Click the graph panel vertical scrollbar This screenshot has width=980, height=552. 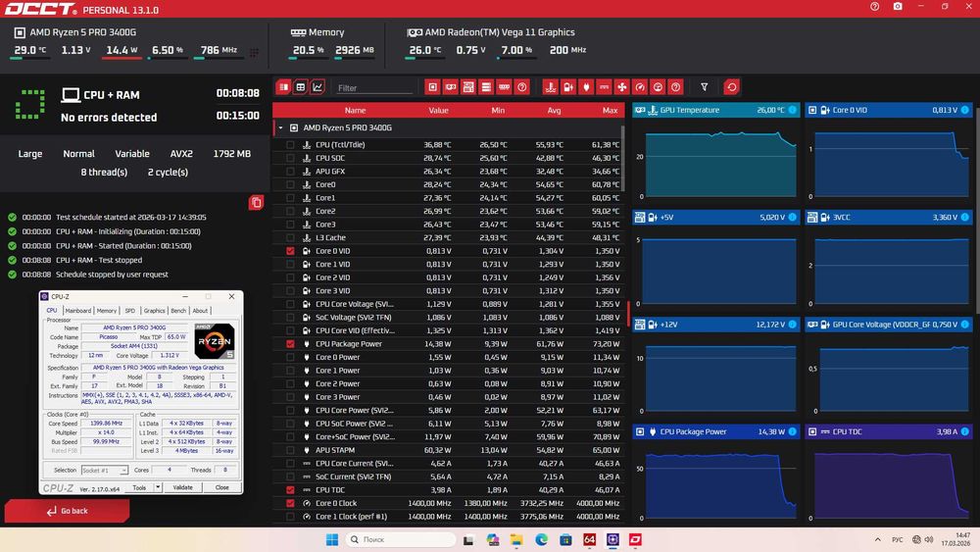pyautogui.click(x=977, y=210)
